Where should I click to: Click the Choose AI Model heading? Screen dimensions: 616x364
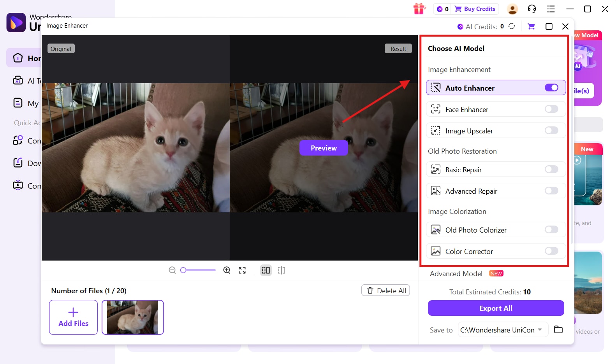pos(456,49)
